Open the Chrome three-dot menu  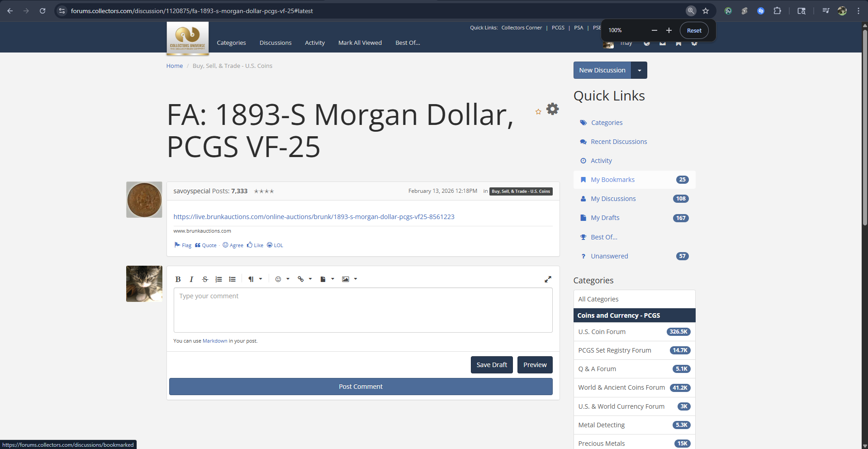coord(859,11)
